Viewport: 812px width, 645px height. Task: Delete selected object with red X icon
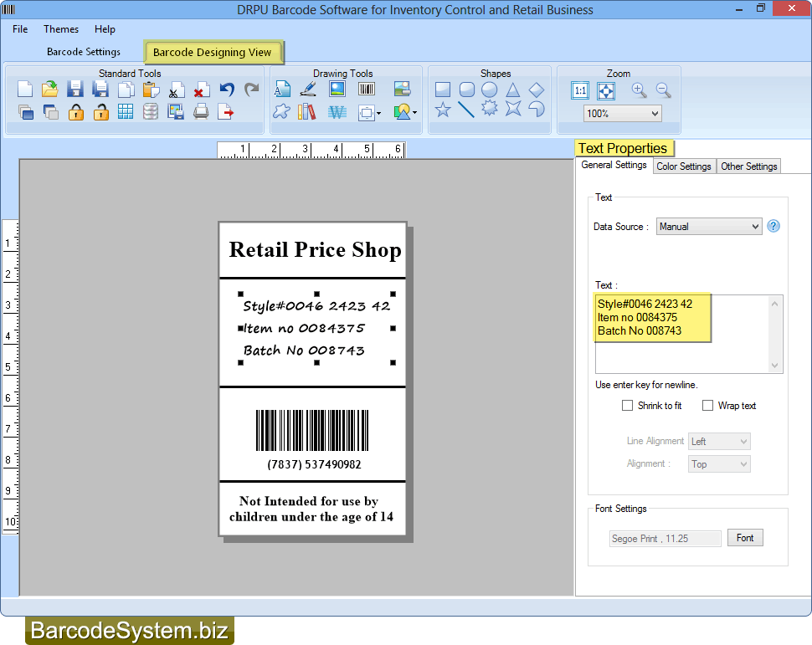click(202, 90)
